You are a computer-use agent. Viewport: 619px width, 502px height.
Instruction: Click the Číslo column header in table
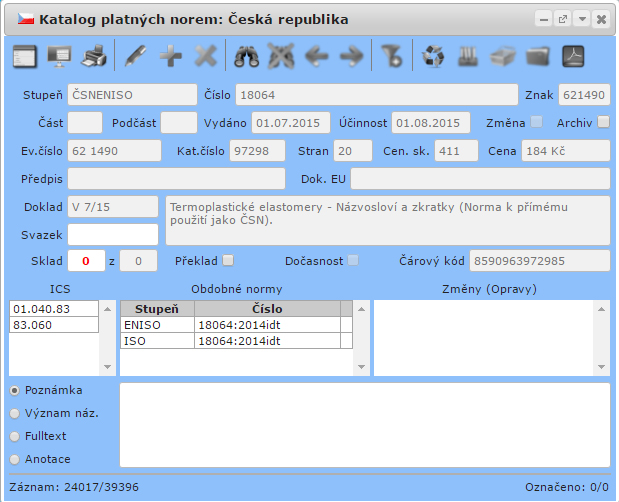pyautogui.click(x=267, y=309)
